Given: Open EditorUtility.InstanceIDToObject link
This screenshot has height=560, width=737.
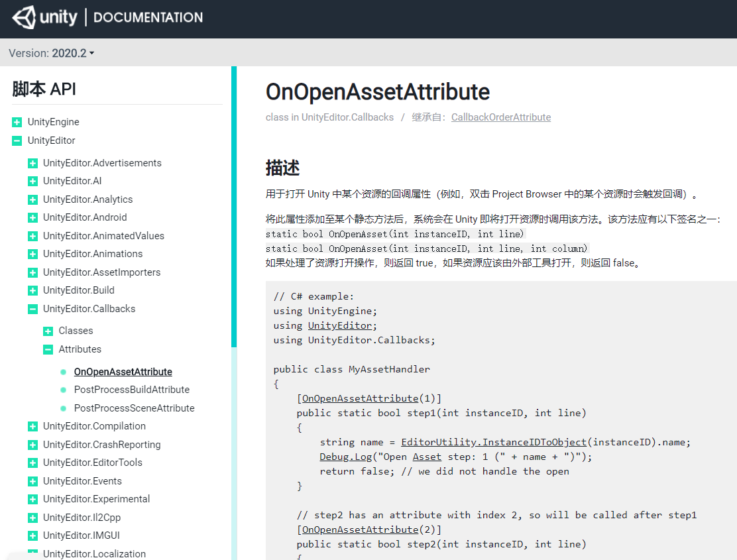Looking at the screenshot, I should 494,442.
